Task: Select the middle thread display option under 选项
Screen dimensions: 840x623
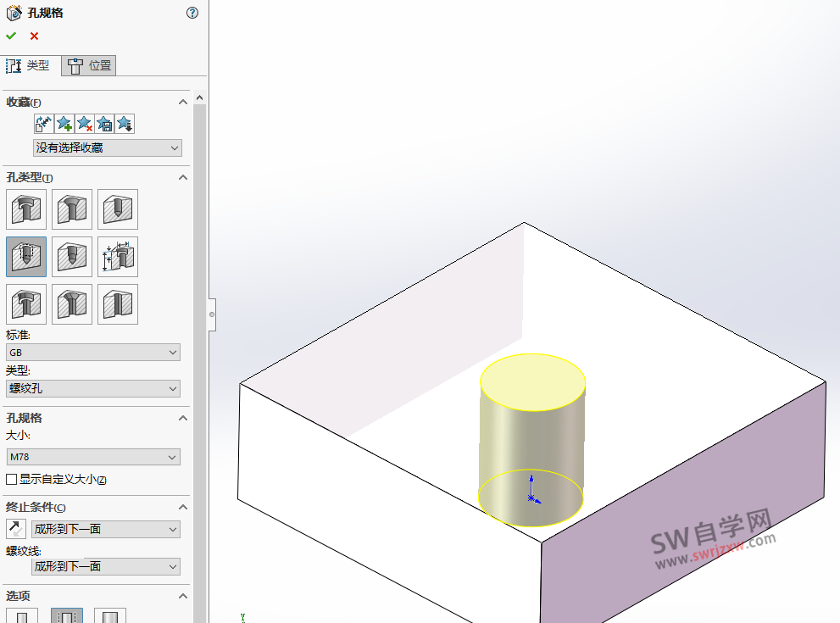Action: [x=67, y=615]
